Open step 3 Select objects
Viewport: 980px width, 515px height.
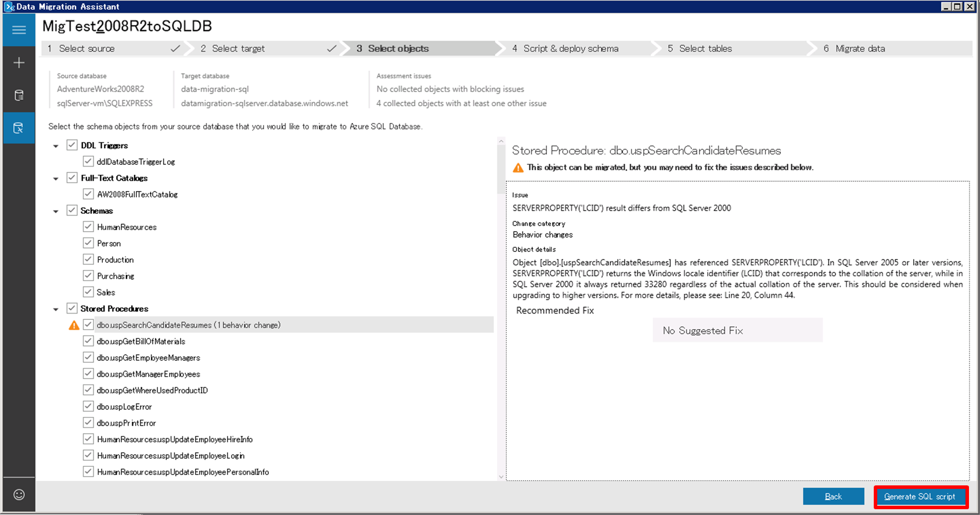coord(423,49)
